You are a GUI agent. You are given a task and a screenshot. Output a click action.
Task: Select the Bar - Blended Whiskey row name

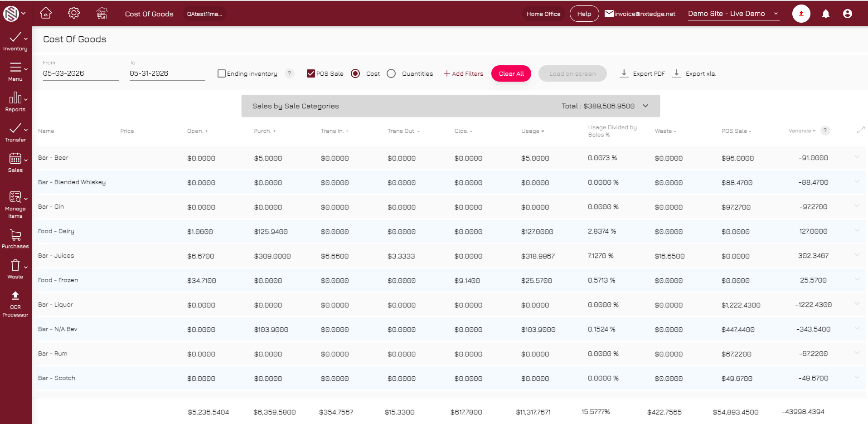[72, 182]
